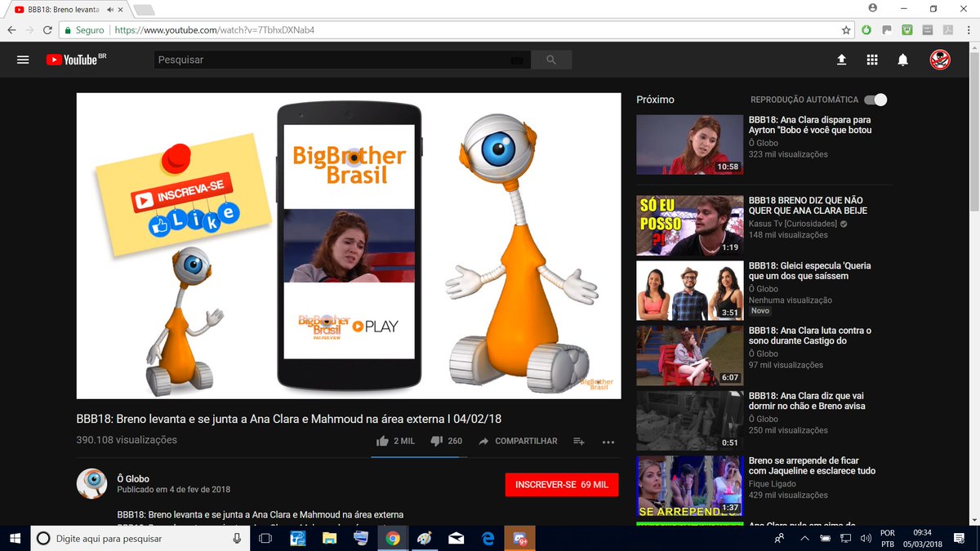Go to YouTube home via logo

pyautogui.click(x=76, y=60)
